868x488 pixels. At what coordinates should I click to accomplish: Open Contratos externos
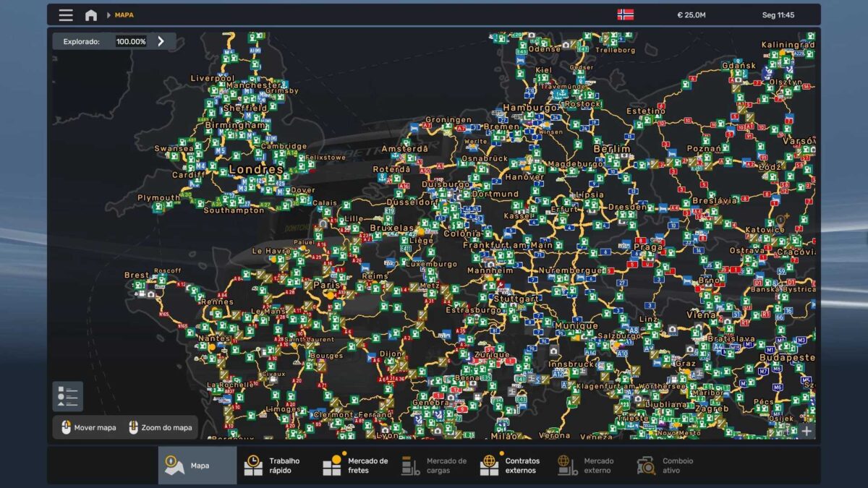pyautogui.click(x=512, y=466)
